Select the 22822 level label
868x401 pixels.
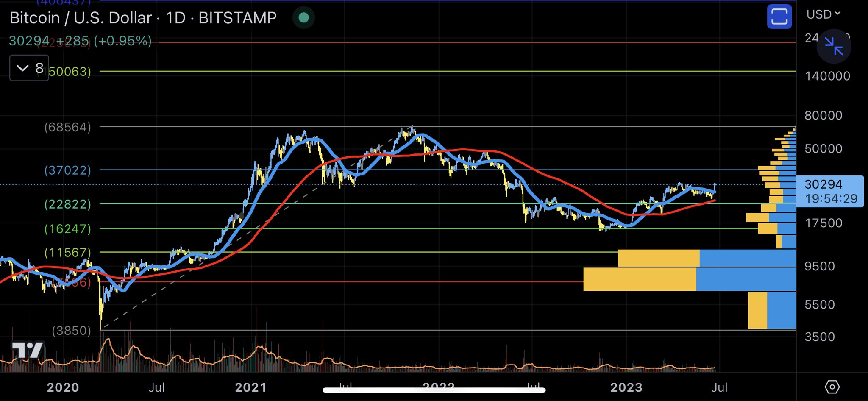(67, 204)
